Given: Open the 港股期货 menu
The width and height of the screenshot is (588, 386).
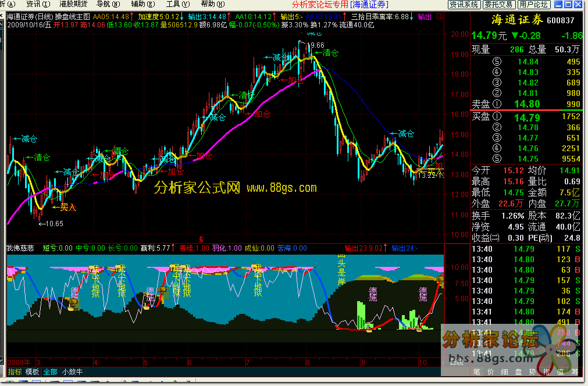Looking at the screenshot, I should [x=73, y=4].
